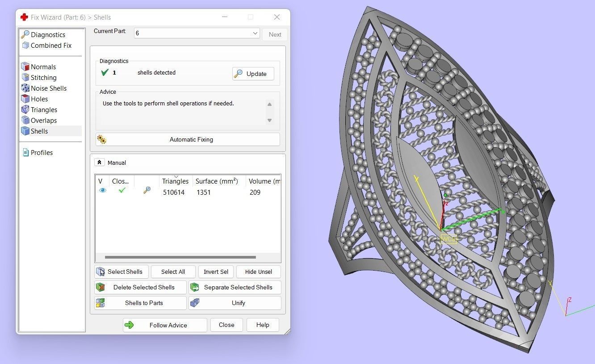
Task: Click the Select Shells button
Action: click(122, 272)
